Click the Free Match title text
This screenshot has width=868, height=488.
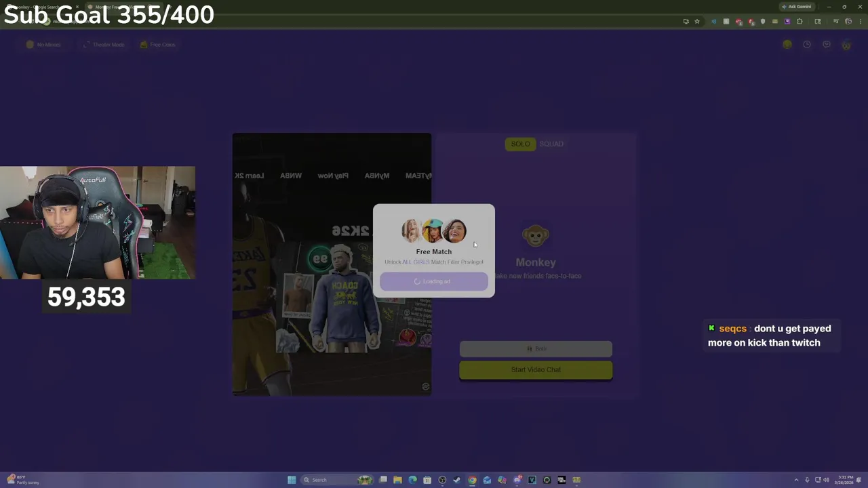pos(434,251)
